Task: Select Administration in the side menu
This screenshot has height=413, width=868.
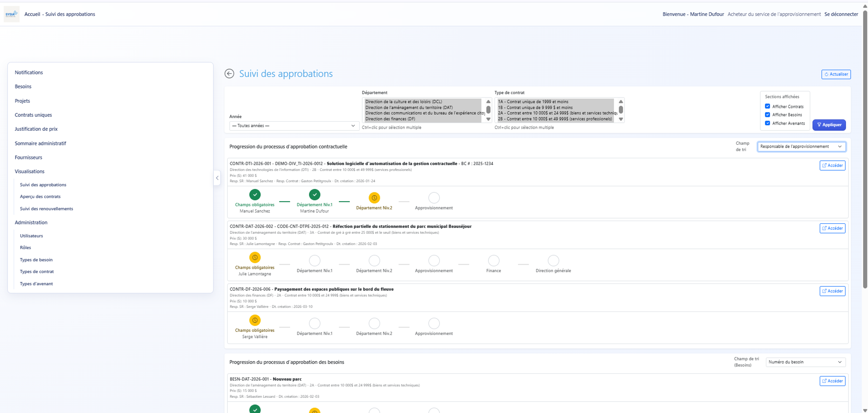Action: pyautogui.click(x=31, y=222)
